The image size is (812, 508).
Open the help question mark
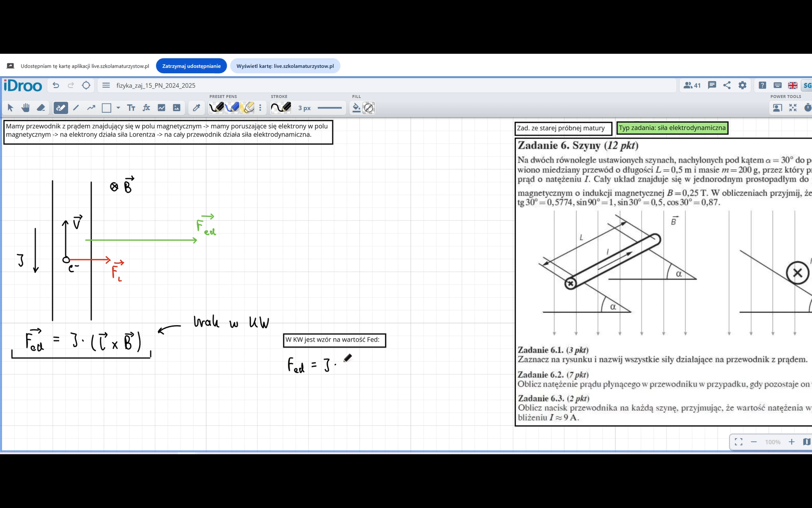(763, 86)
